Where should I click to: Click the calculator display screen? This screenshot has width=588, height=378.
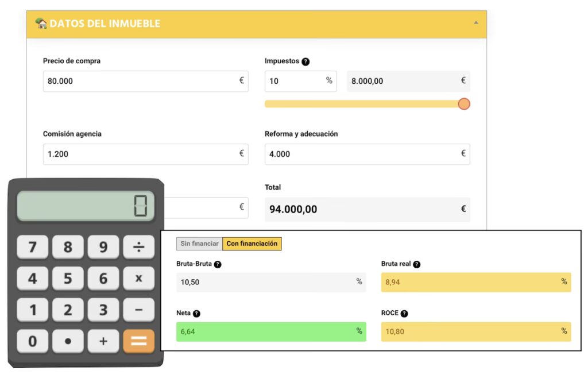(86, 206)
